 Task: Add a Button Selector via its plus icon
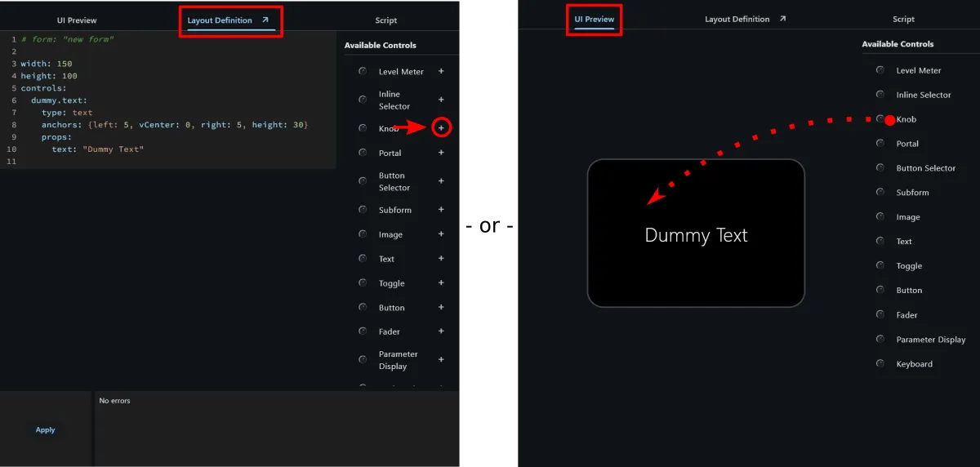point(441,181)
